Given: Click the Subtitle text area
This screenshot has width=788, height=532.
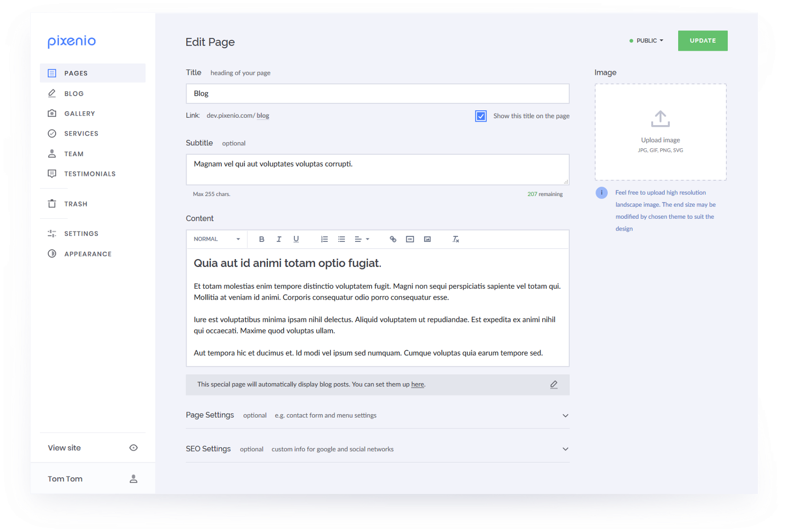Looking at the screenshot, I should 378,169.
